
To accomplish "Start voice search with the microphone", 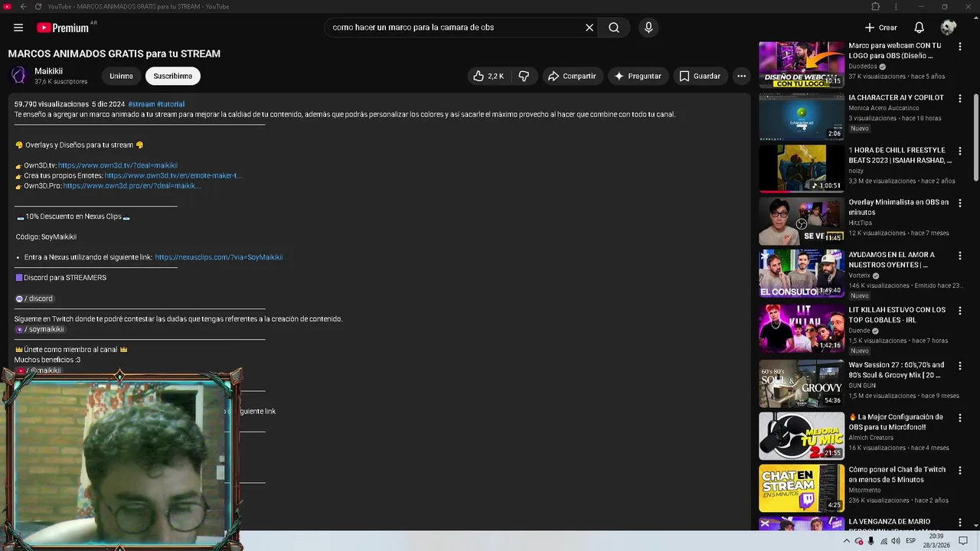I will (648, 28).
